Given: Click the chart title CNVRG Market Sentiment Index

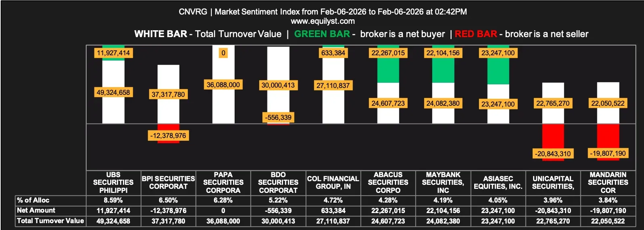Looking at the screenshot, I should [x=323, y=12].
